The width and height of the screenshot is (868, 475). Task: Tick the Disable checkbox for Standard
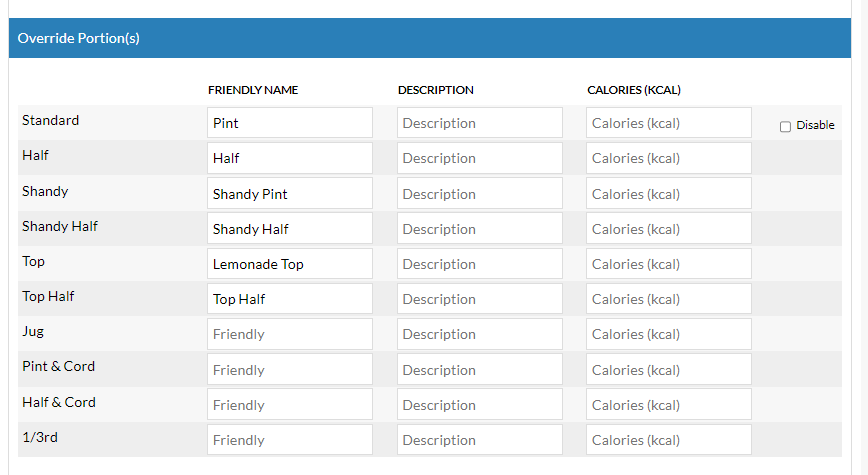click(785, 126)
